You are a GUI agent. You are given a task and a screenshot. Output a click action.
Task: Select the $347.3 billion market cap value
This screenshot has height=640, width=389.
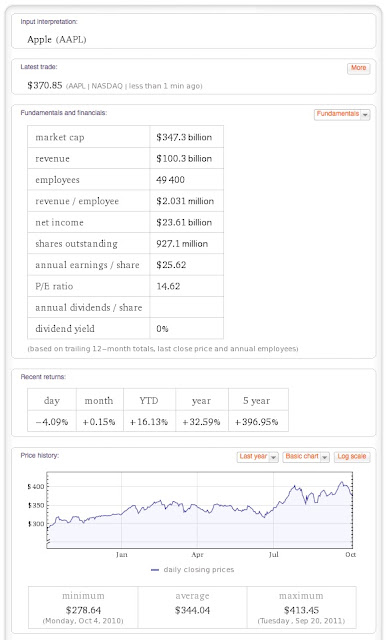coord(184,137)
